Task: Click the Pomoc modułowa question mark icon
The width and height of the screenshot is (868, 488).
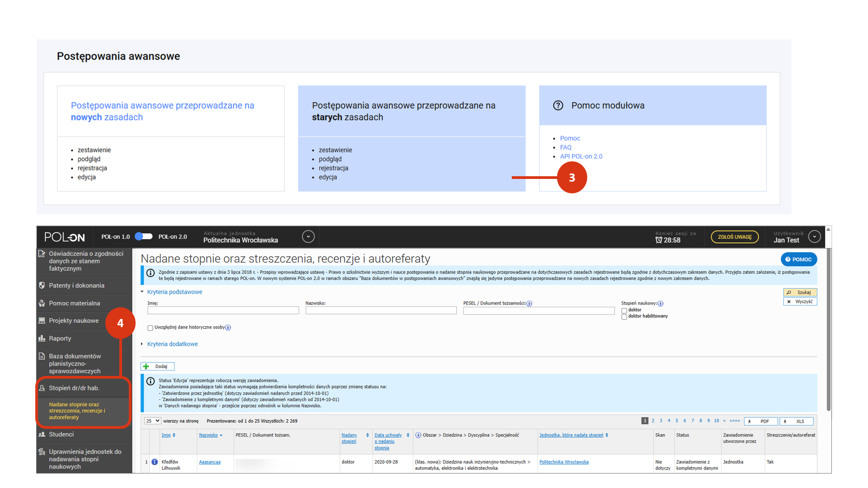Action: [x=558, y=106]
